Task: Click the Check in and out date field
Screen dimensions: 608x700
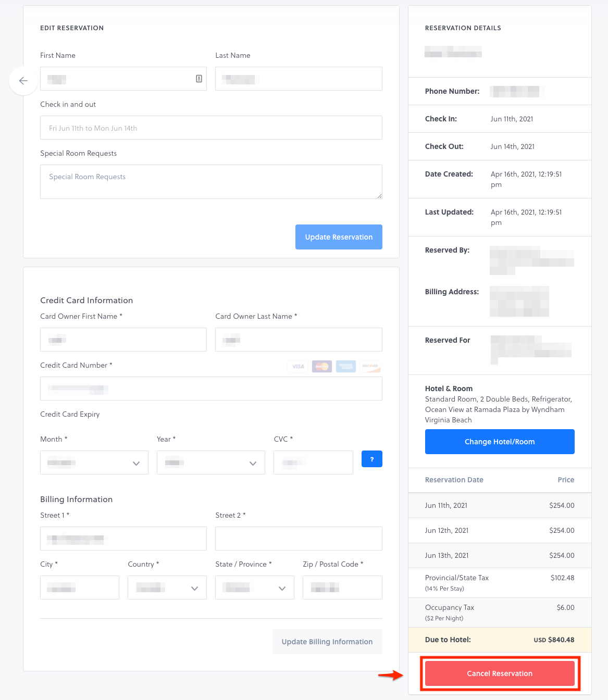Action: pos(211,128)
